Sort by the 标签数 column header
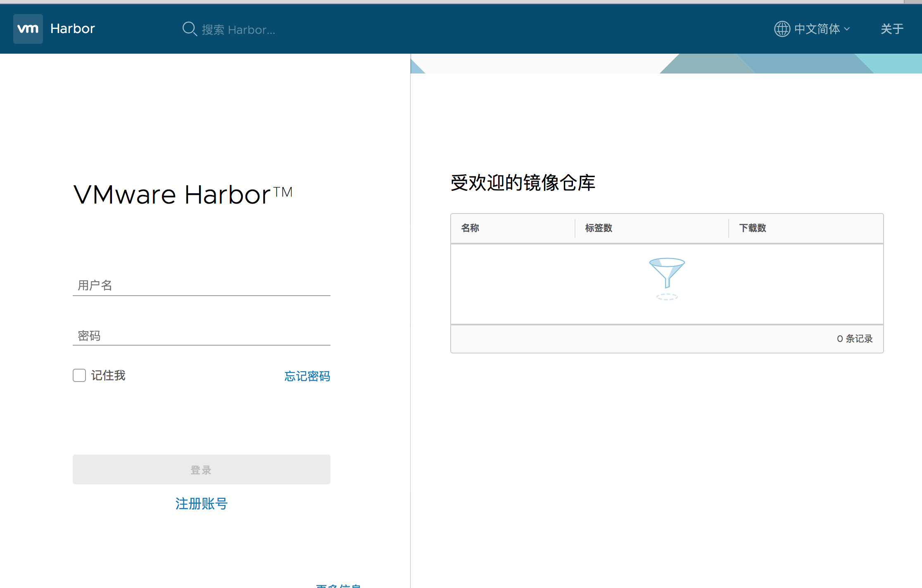The width and height of the screenshot is (922, 588). click(x=599, y=228)
